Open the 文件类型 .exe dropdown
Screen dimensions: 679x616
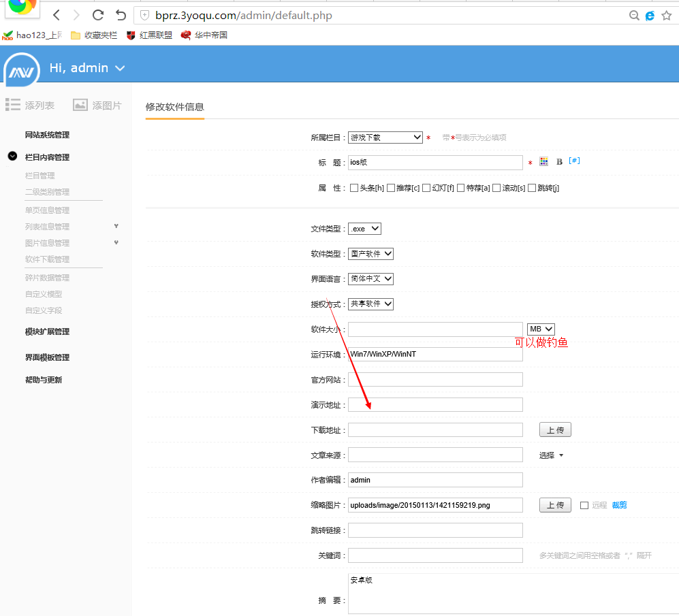click(x=364, y=229)
